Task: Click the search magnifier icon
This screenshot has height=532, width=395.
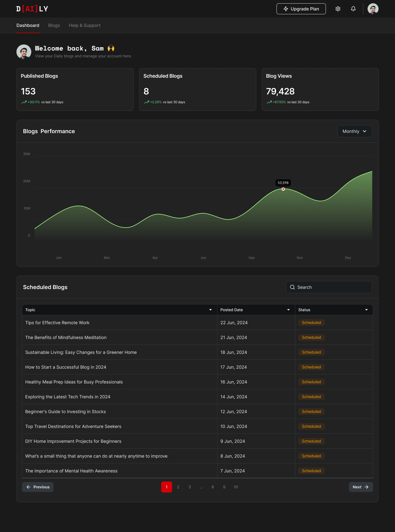Action: coord(292,287)
